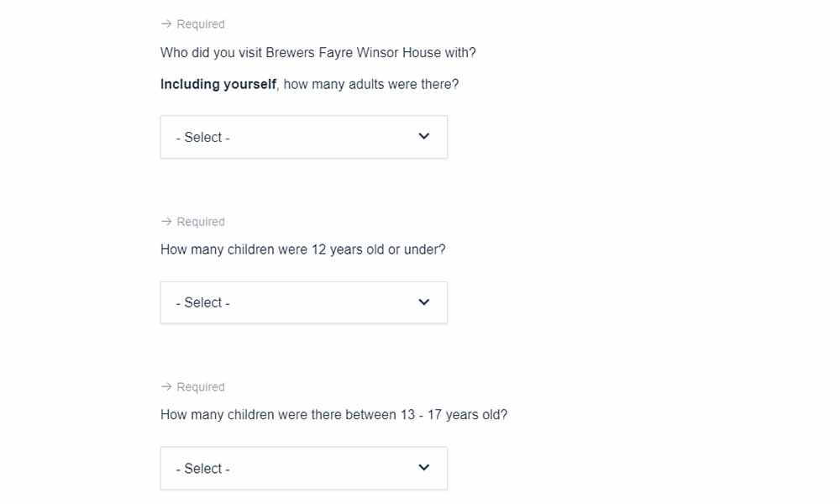Screen dimensions: 840x504
Task: Click Required label above adults question
Action: point(201,24)
